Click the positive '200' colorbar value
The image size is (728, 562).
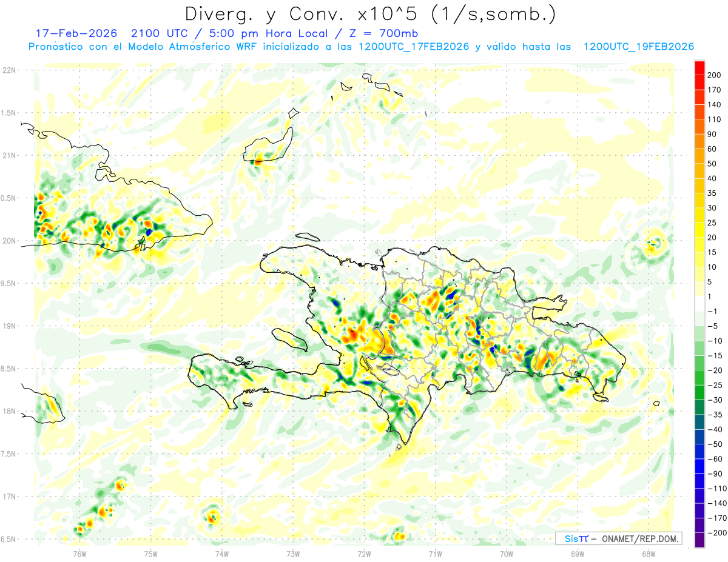(x=714, y=75)
